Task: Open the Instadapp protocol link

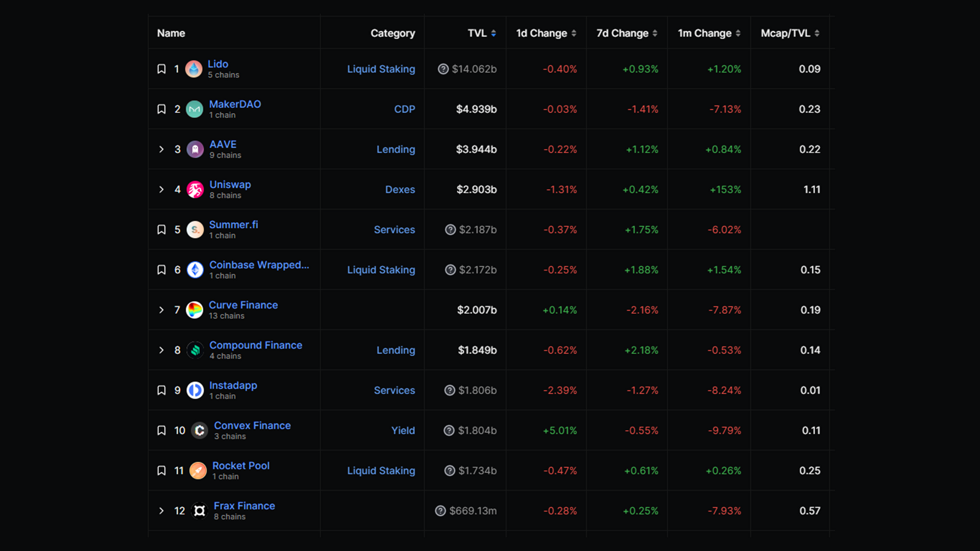Action: [x=233, y=386]
